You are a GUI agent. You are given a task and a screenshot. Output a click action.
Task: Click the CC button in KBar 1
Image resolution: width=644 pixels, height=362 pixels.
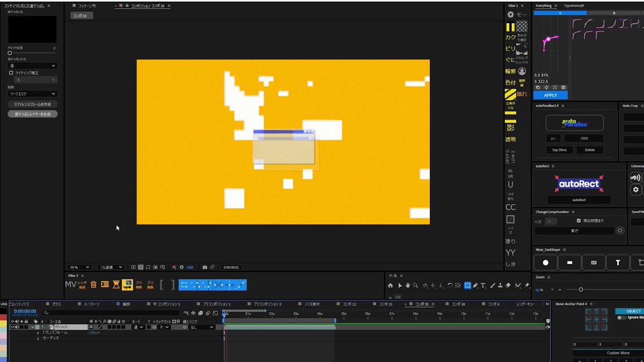coord(510,208)
